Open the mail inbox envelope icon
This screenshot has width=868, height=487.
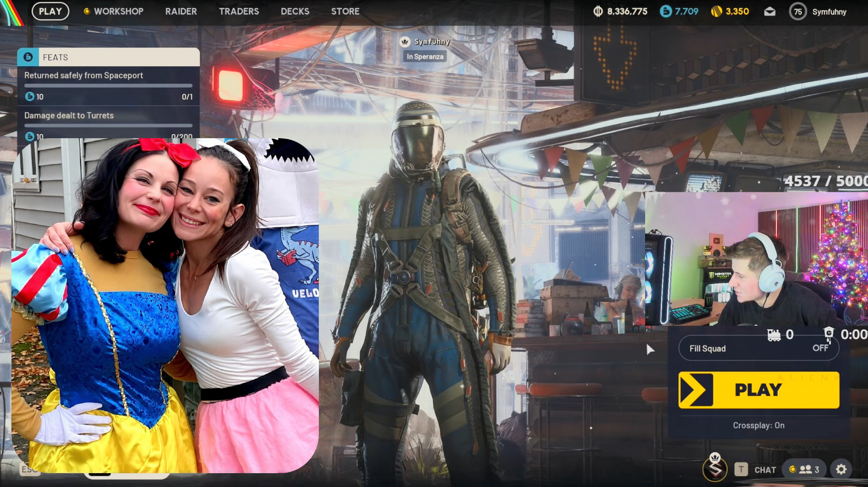tap(770, 11)
